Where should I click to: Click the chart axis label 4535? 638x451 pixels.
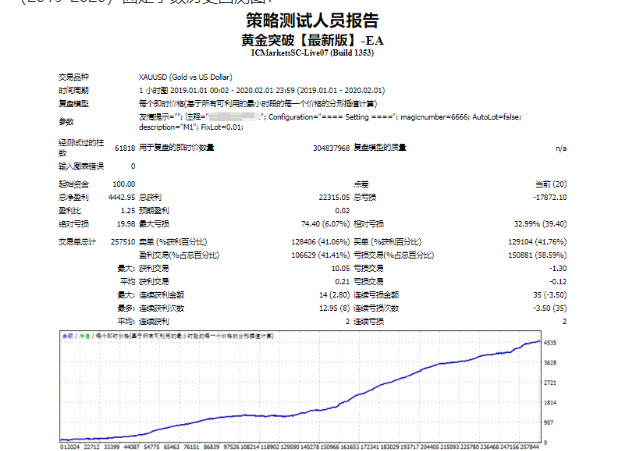[x=550, y=343]
